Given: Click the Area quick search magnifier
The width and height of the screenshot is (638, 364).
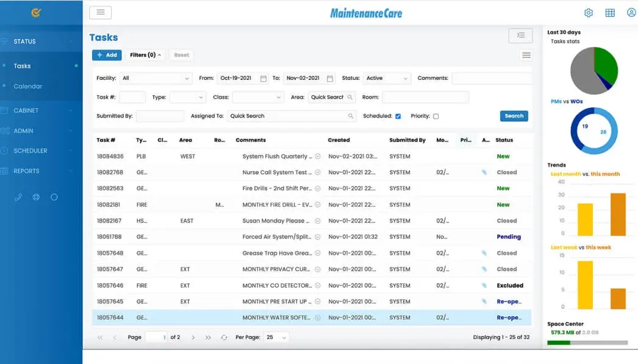Looking at the screenshot, I should [349, 97].
